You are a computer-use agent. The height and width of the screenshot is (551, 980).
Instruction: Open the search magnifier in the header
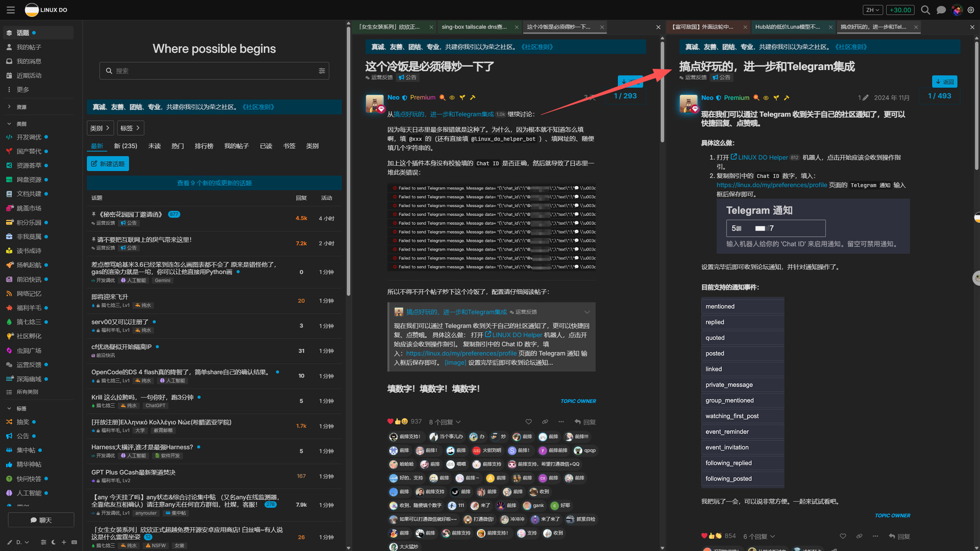(x=925, y=10)
